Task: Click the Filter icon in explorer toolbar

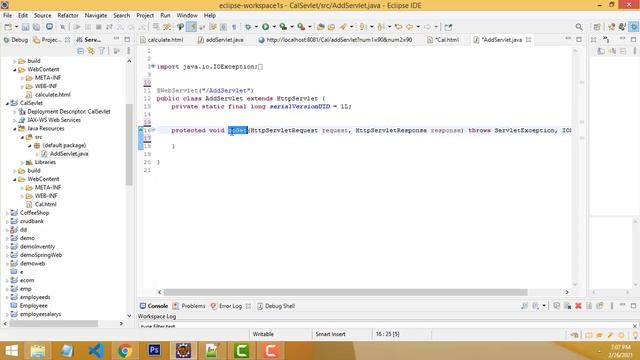Action: (102, 51)
